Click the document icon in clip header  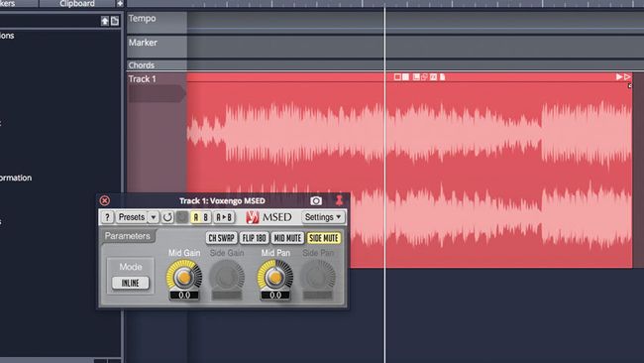pyautogui.click(x=442, y=77)
